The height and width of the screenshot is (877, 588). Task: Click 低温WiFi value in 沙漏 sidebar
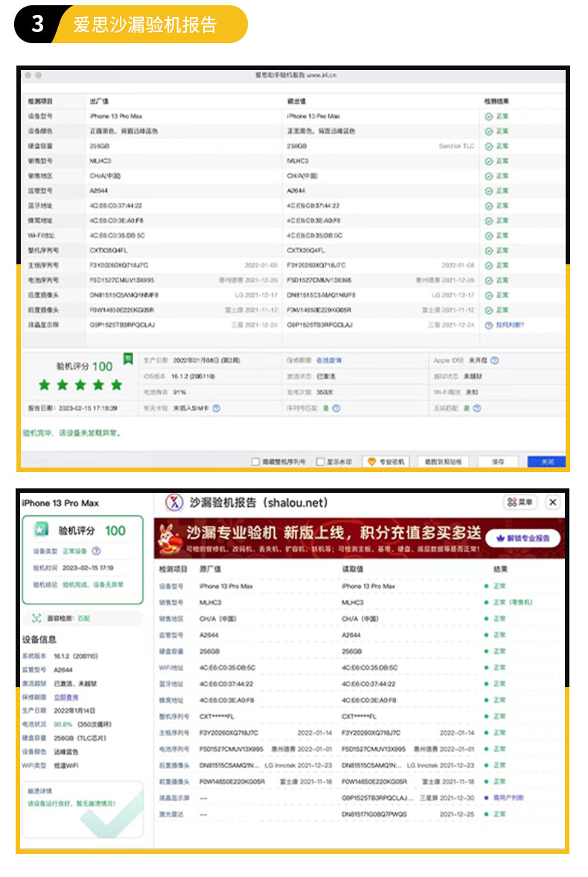tap(66, 765)
